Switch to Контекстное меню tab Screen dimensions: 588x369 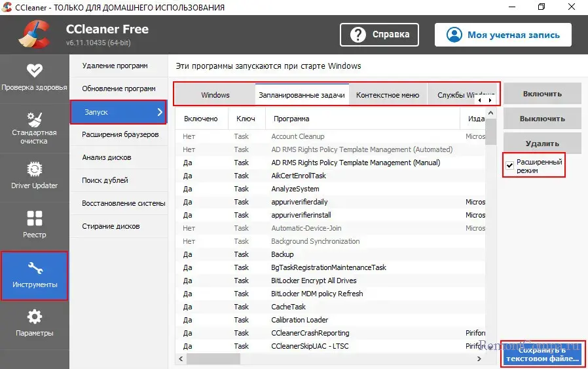(387, 95)
